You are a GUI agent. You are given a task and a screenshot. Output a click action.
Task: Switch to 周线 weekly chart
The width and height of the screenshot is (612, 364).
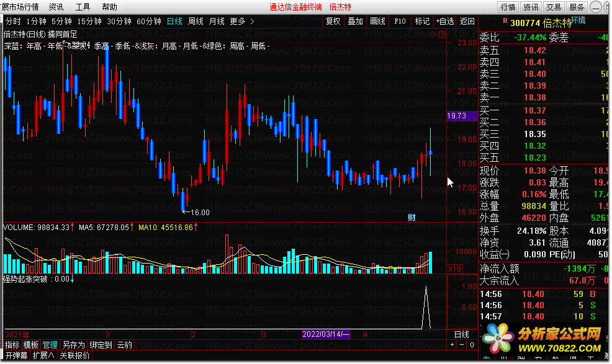196,22
